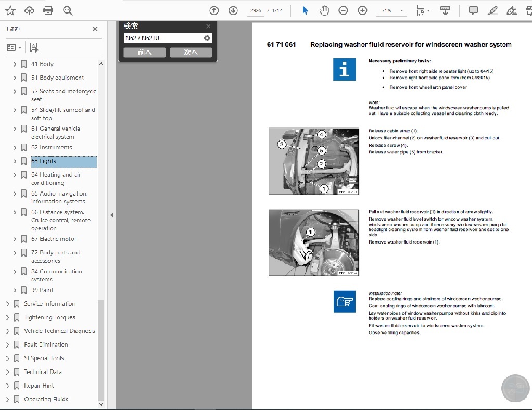The image size is (532, 410).
Task: Click the blue pointing-hand note icon
Action: click(x=345, y=301)
